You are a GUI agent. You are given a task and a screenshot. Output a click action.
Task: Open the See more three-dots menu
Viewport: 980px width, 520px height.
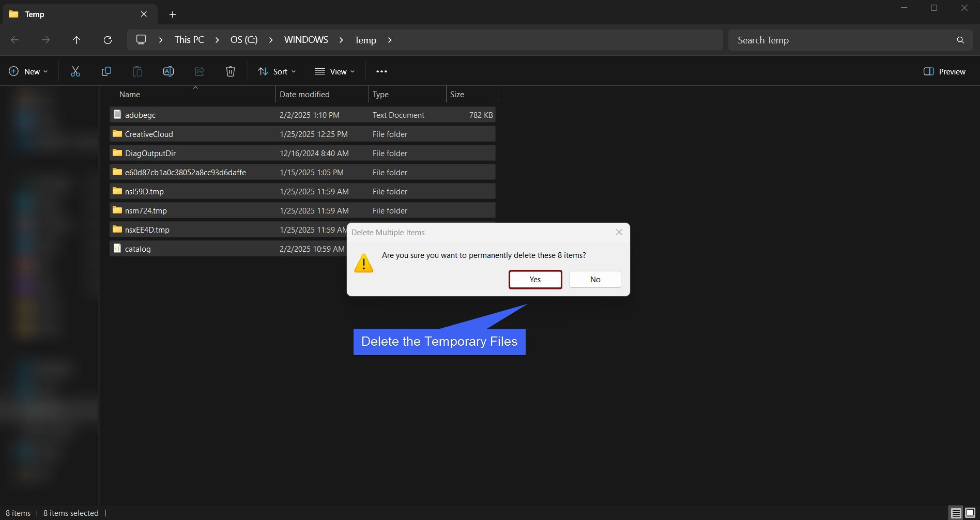tap(382, 71)
